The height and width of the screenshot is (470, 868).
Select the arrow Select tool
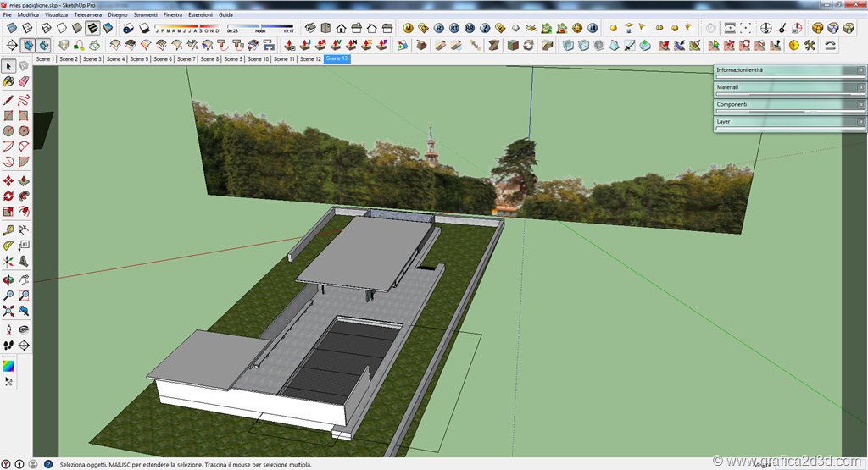pyautogui.click(x=8, y=66)
